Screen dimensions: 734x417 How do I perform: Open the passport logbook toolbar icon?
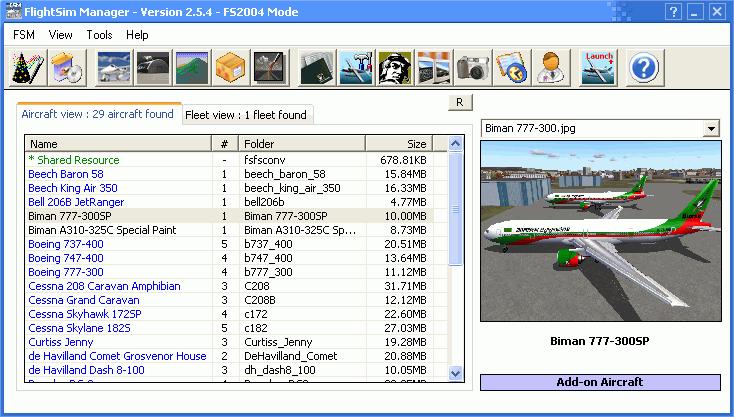[x=317, y=68]
